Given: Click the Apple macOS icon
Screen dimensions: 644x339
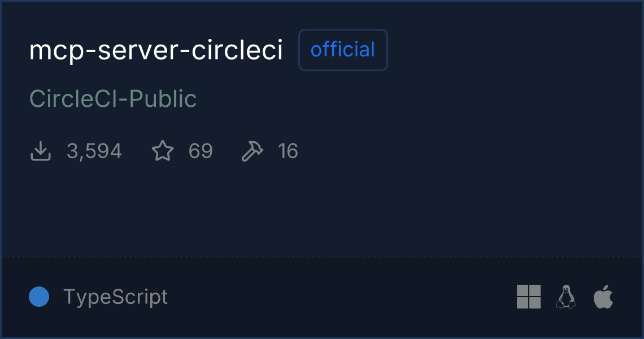Looking at the screenshot, I should click(x=603, y=297).
